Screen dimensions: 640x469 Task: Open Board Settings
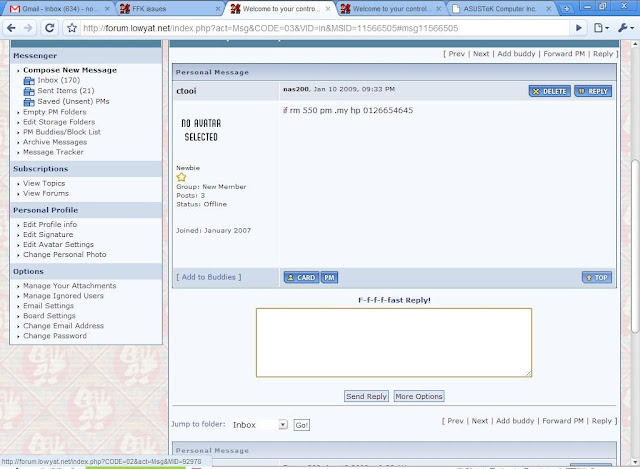click(49, 316)
